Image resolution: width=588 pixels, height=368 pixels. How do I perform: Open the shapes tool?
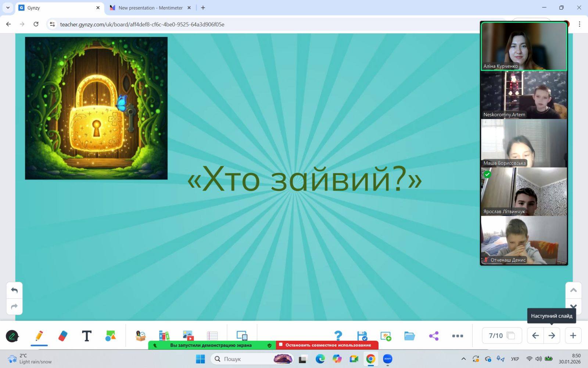110,336
